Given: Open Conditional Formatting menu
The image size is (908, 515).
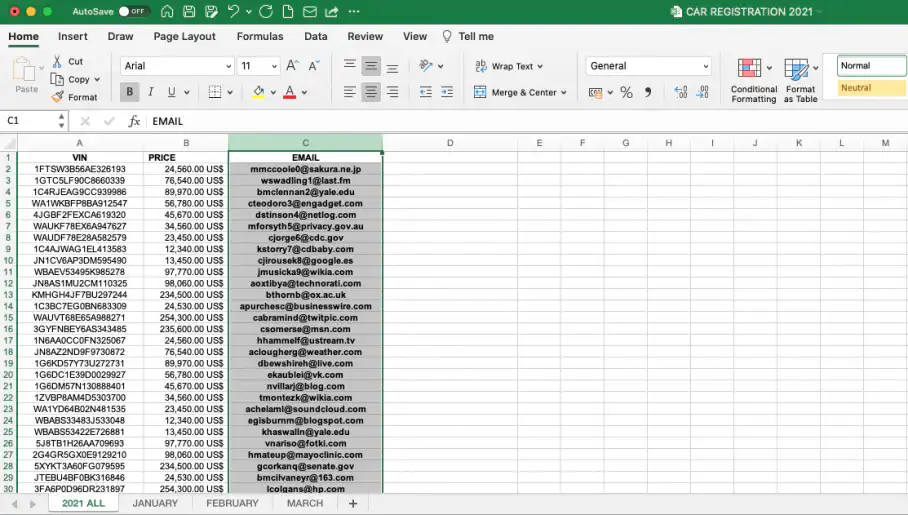Looking at the screenshot, I should click(x=753, y=81).
